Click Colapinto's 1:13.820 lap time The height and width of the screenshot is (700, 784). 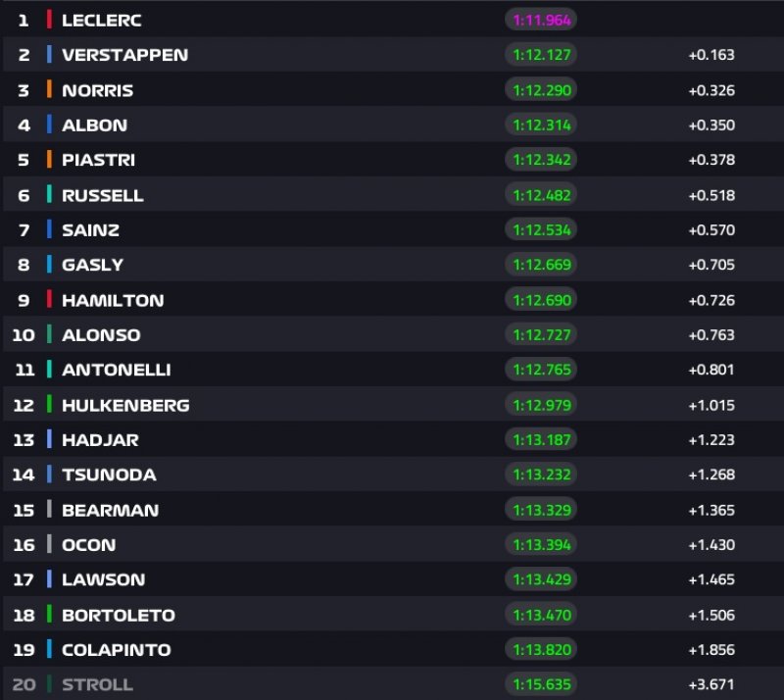(541, 650)
